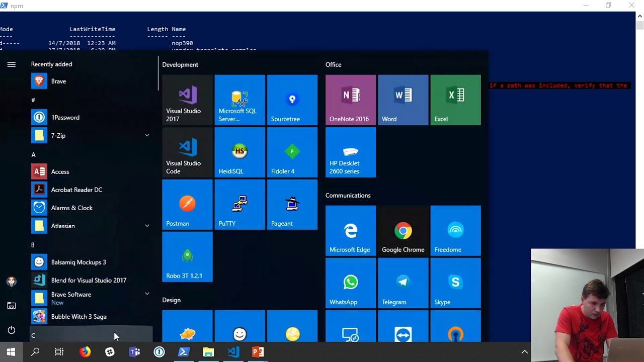Open the Excel tile

(455, 100)
